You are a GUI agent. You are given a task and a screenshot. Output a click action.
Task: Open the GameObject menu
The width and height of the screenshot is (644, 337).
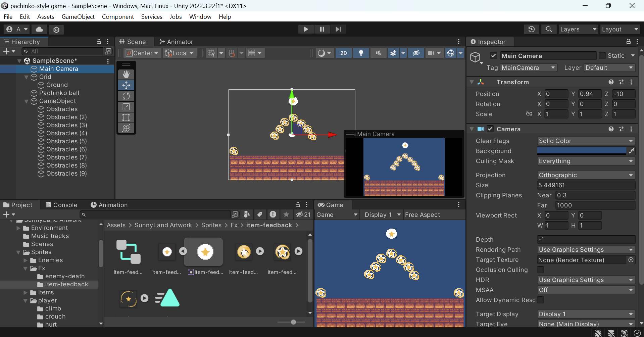coord(78,16)
